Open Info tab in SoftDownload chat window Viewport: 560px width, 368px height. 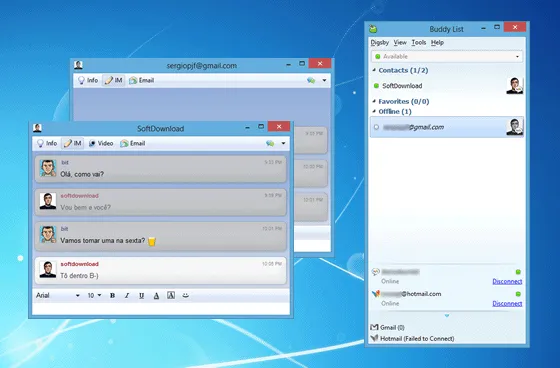pyautogui.click(x=47, y=143)
